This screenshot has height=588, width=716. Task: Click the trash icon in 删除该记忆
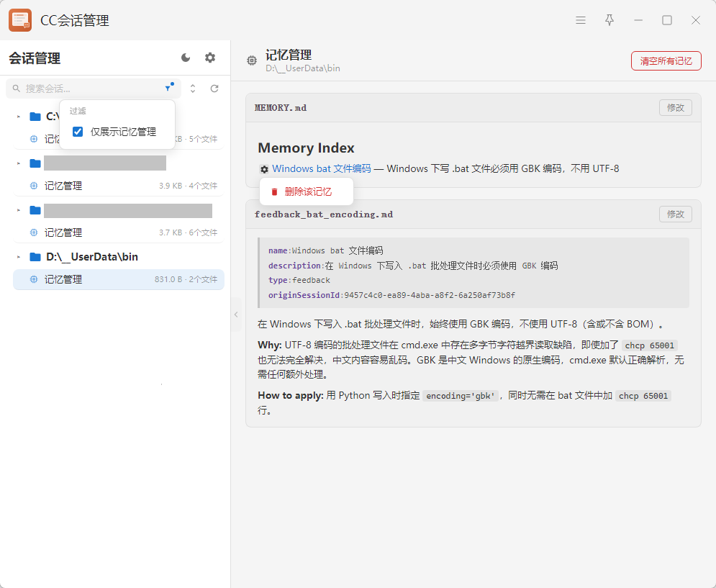[274, 192]
